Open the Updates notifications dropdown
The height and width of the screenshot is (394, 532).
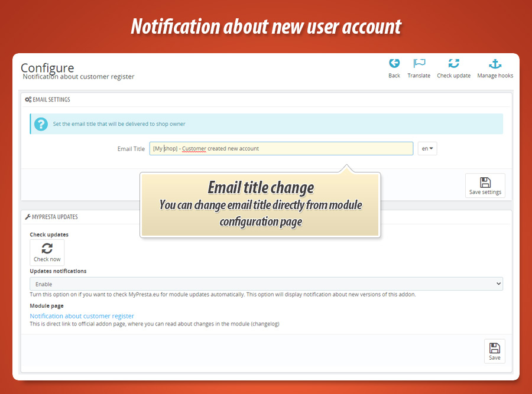coord(266,284)
